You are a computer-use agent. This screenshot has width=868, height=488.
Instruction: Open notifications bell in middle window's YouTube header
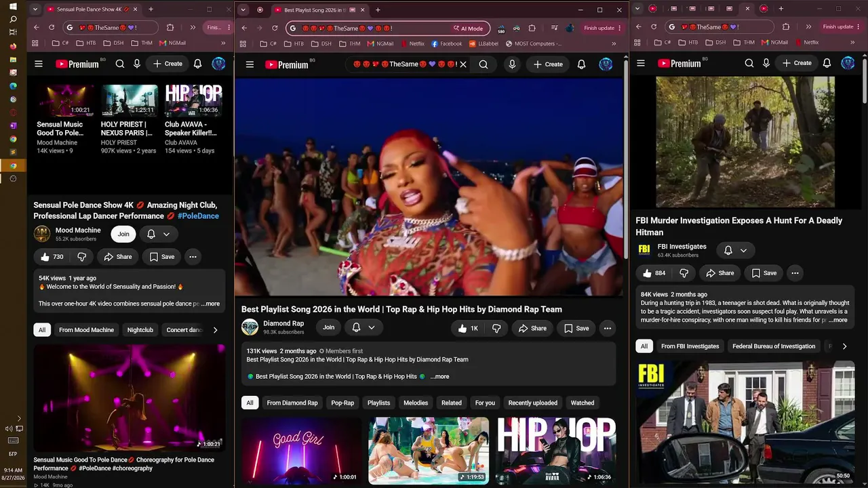[x=581, y=64]
